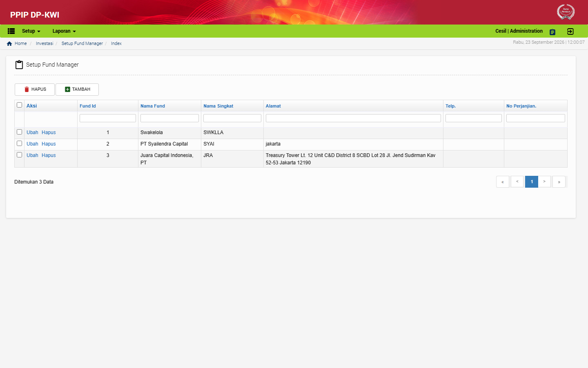Open the Investasi breadcrumb link
The width and height of the screenshot is (588, 368).
(x=45, y=43)
